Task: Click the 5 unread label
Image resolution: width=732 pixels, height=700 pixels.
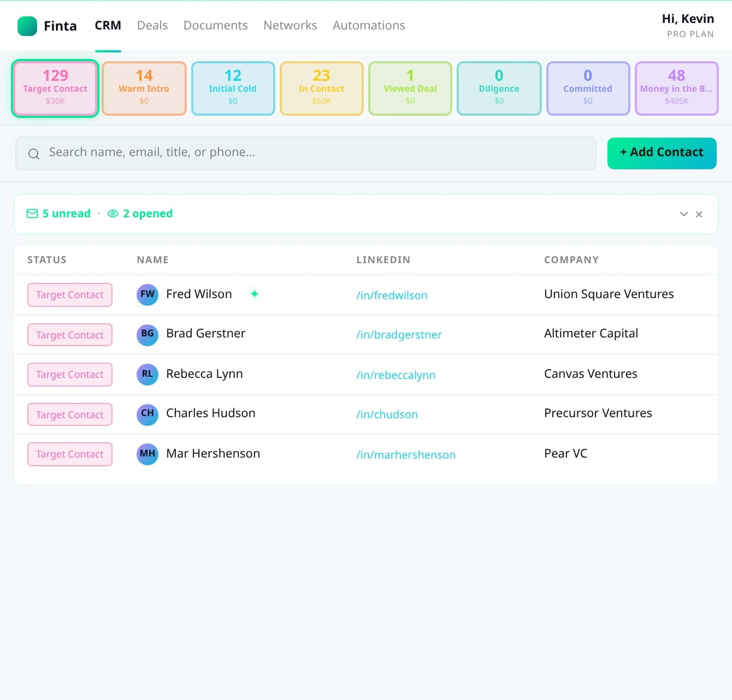Action: coord(66,213)
